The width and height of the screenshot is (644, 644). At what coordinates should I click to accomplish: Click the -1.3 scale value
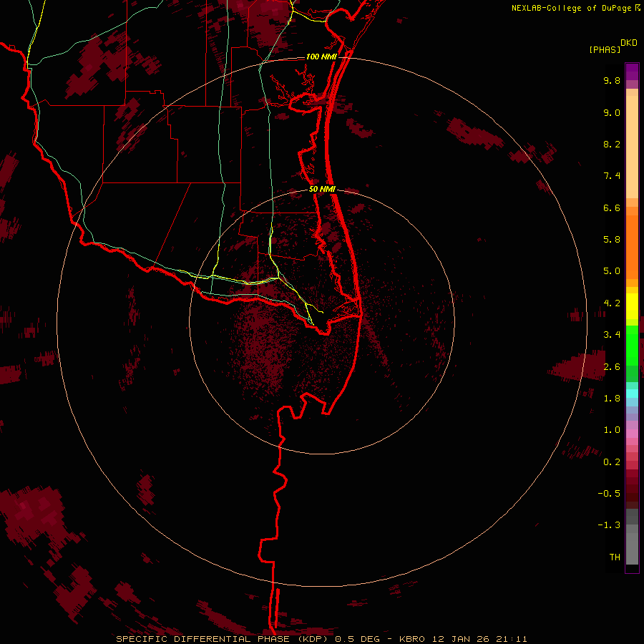click(609, 525)
